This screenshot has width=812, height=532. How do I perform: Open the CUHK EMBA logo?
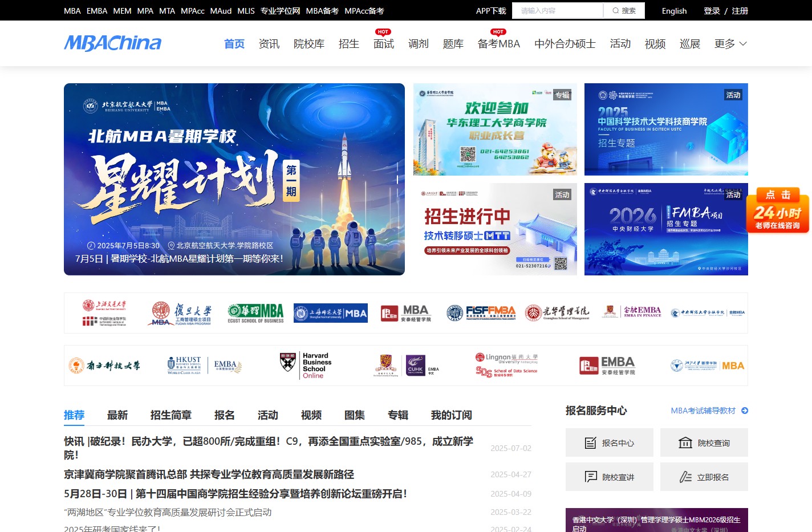click(x=407, y=366)
